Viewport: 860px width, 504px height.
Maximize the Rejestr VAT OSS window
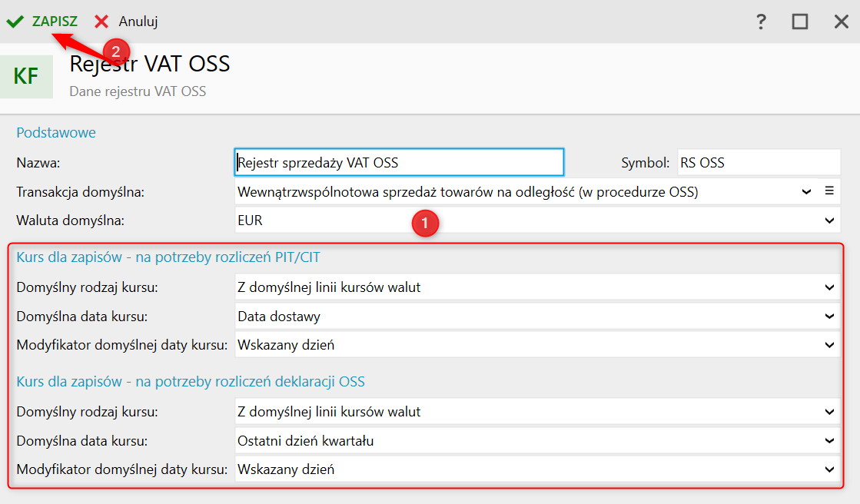(800, 22)
